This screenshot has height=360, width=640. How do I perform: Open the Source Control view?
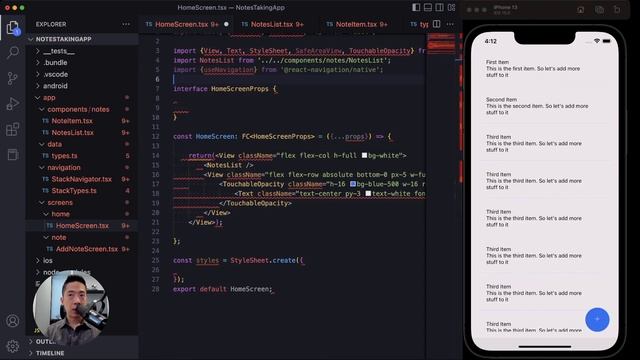(13, 78)
